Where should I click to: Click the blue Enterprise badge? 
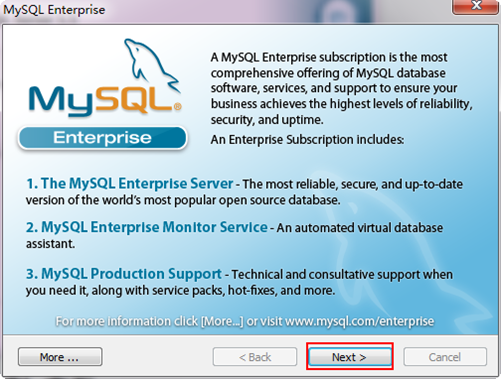coord(102,138)
